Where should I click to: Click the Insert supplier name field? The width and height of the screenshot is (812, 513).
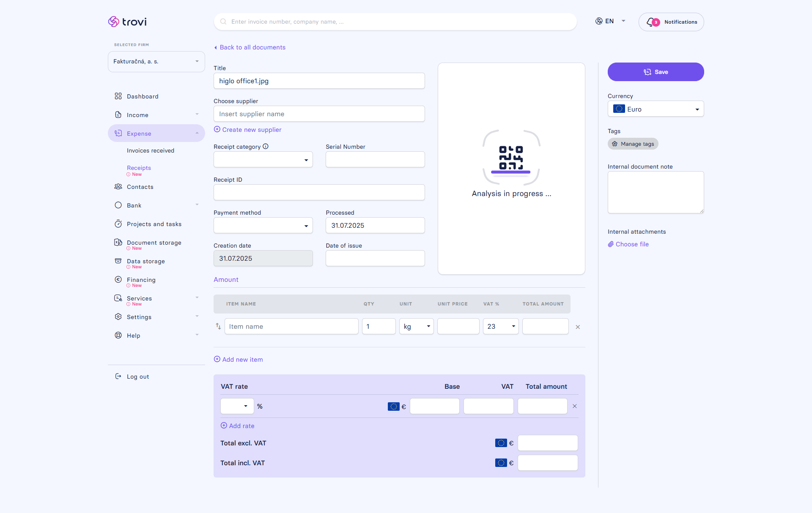click(x=319, y=114)
